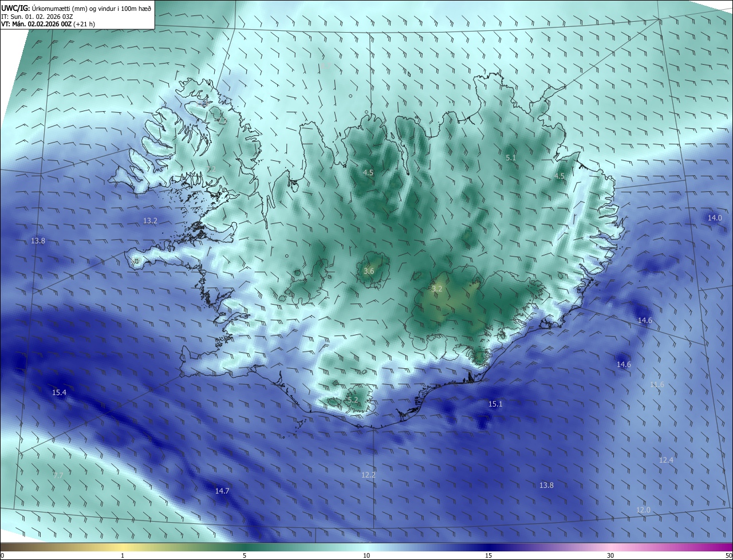Click the color scale tick label 15

tap(488, 555)
